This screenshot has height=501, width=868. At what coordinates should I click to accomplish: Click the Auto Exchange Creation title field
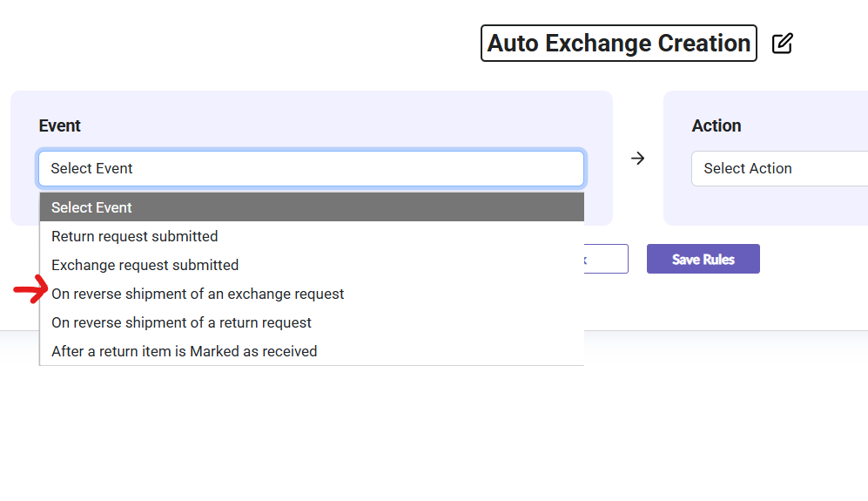click(x=618, y=44)
